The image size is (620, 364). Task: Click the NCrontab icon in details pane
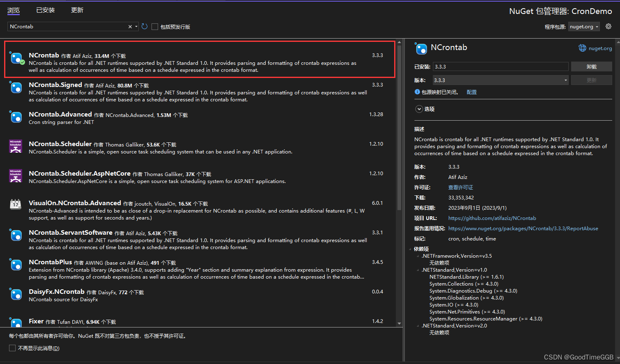click(x=421, y=48)
